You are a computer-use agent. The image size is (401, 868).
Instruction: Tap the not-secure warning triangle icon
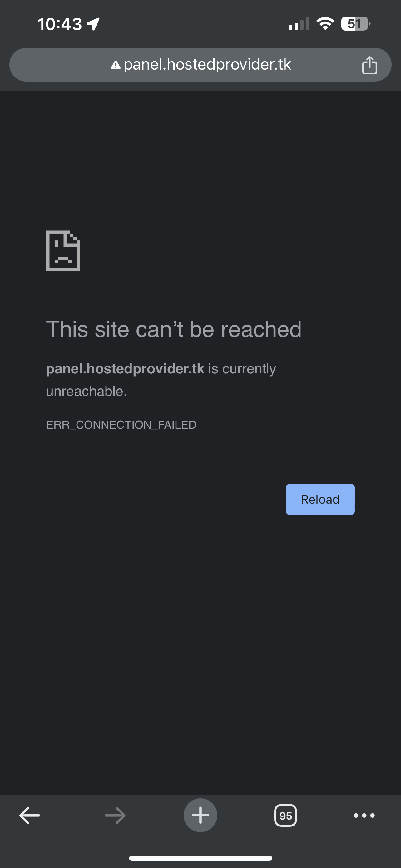116,65
